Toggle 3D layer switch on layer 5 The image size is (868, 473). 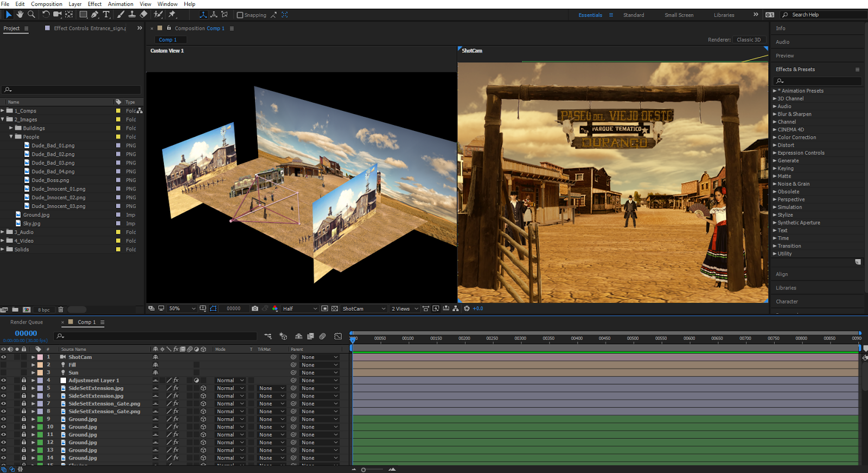coord(203,388)
